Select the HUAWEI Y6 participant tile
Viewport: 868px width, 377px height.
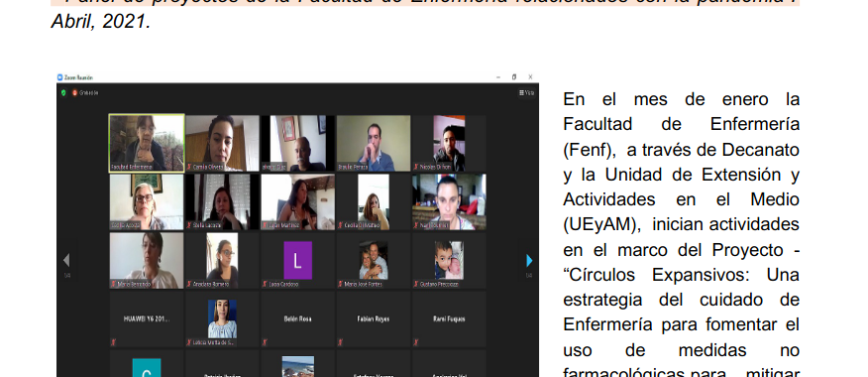click(x=147, y=318)
